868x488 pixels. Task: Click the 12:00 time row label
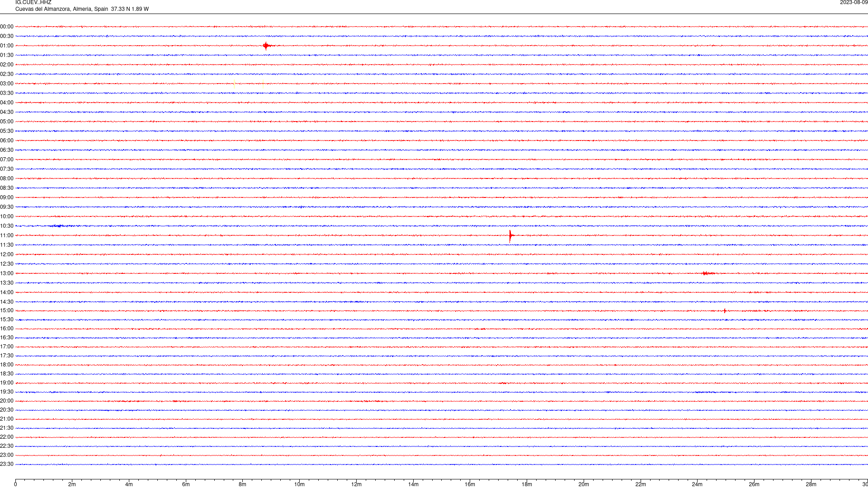[x=7, y=254]
